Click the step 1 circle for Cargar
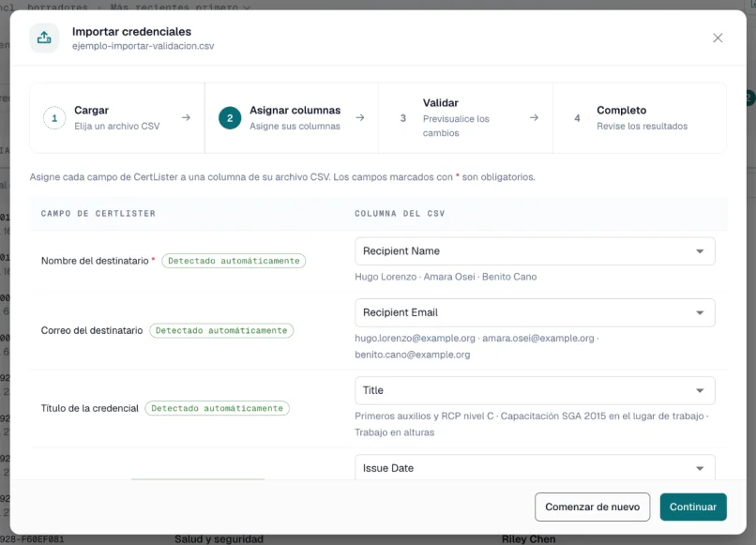The height and width of the screenshot is (545, 756). [x=54, y=118]
